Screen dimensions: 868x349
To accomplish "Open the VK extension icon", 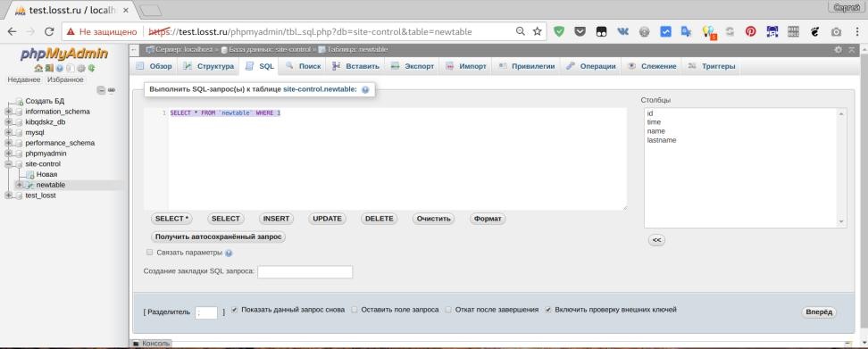I will tap(622, 31).
